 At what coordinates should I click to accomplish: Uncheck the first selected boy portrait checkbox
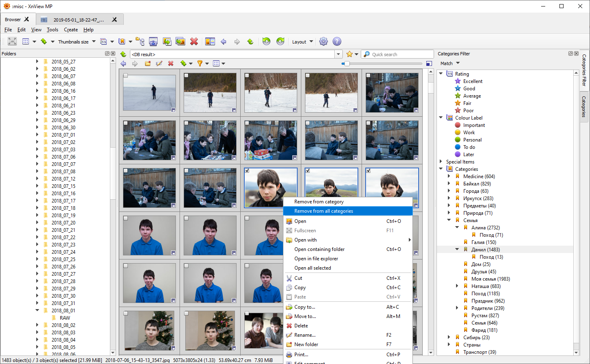(247, 171)
